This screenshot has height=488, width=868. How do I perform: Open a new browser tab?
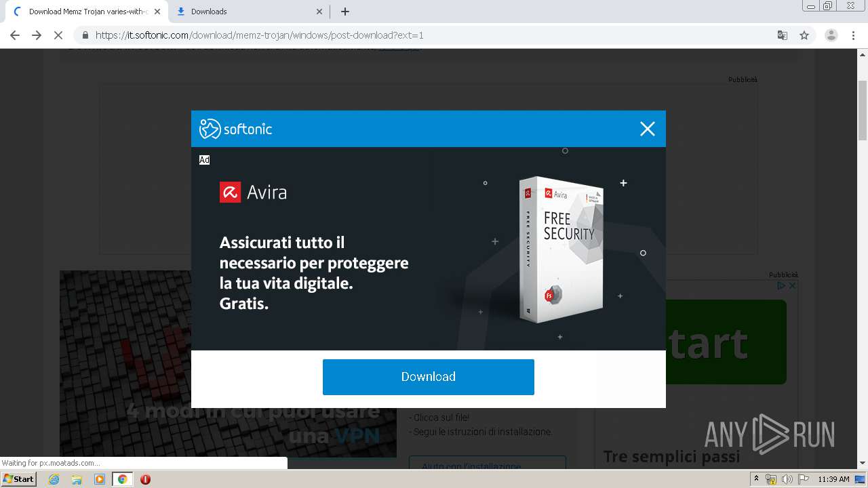(x=345, y=12)
